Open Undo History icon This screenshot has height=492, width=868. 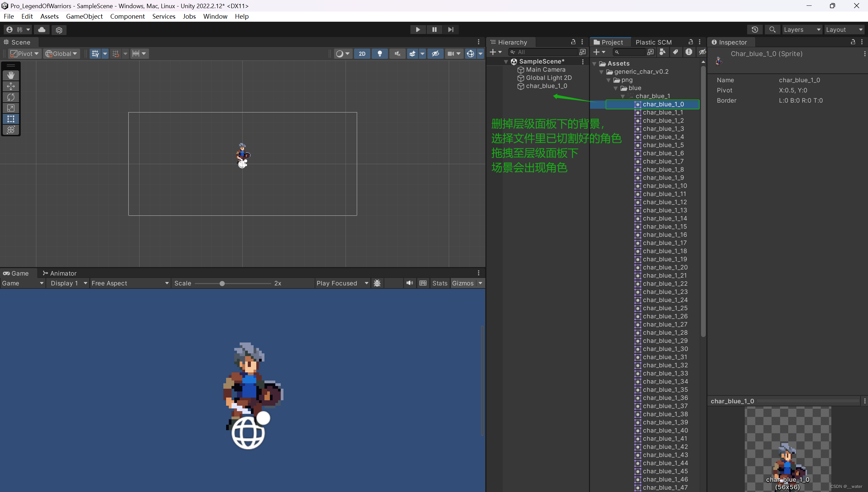coord(755,30)
